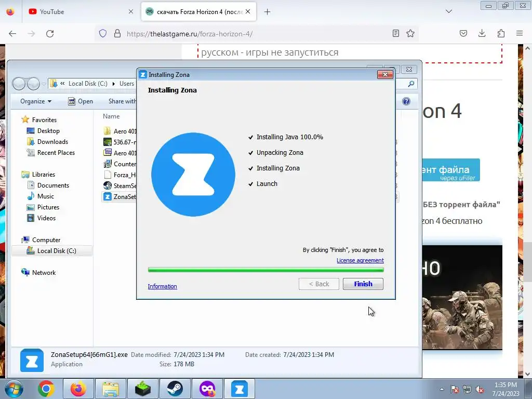Toggle reader view in Firefox
This screenshot has width=532, height=399.
point(395,33)
